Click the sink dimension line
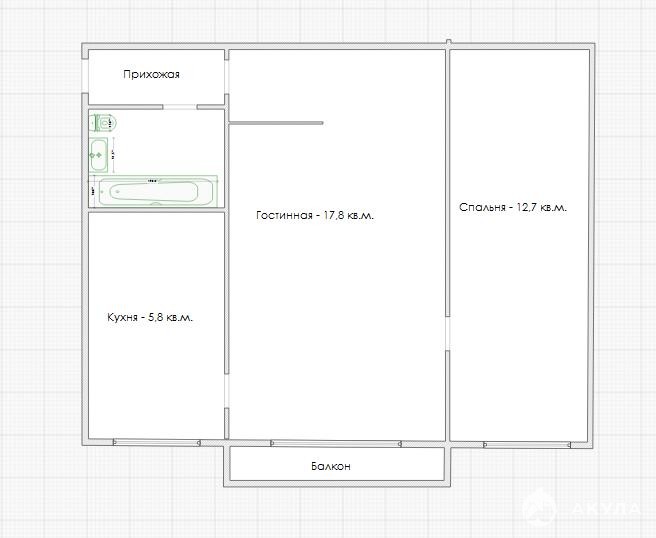Viewport: 656px width, 538px height. [x=113, y=155]
